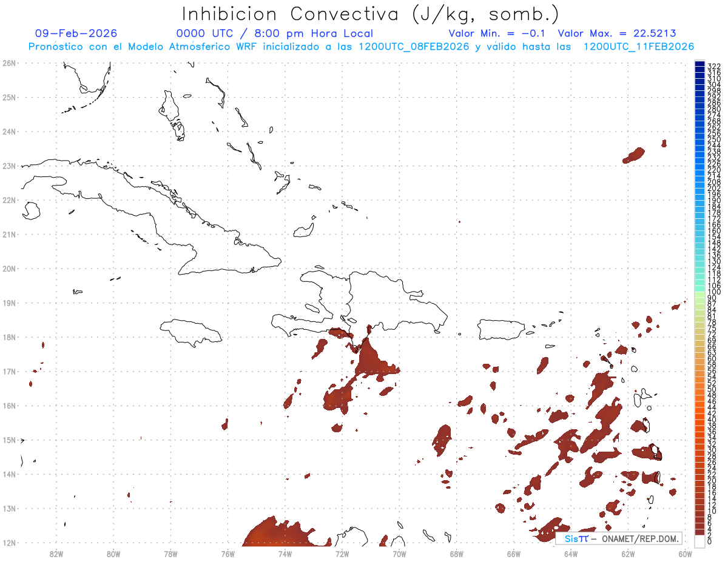
Task: Click the longitude label "66W"
Action: (514, 554)
